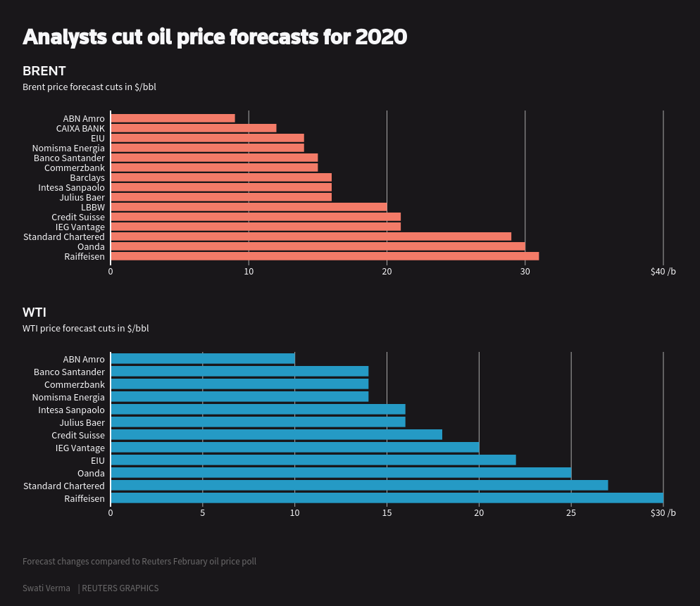The image size is (700, 606).
Task: Click the BRENT section heading
Action: click(44, 71)
